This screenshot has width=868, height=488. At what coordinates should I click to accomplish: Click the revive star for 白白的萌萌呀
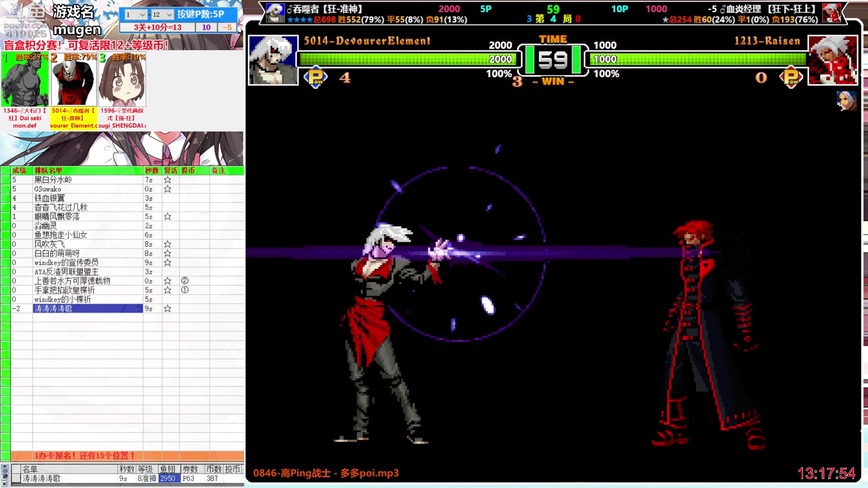[x=168, y=253]
